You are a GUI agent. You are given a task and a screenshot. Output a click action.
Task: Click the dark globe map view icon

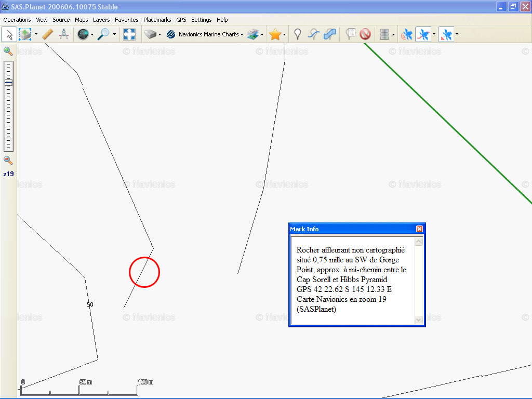83,34
